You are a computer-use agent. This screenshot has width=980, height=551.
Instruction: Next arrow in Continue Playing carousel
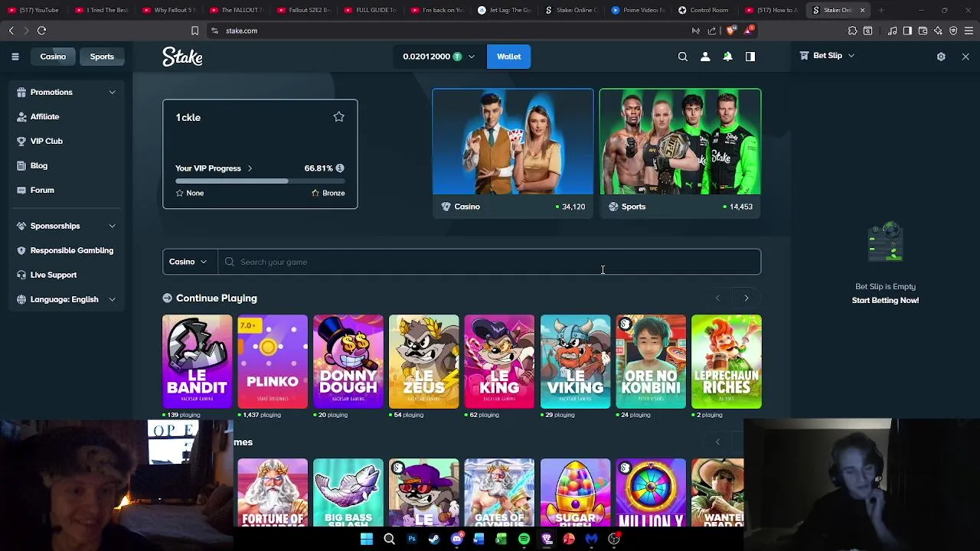tap(746, 298)
